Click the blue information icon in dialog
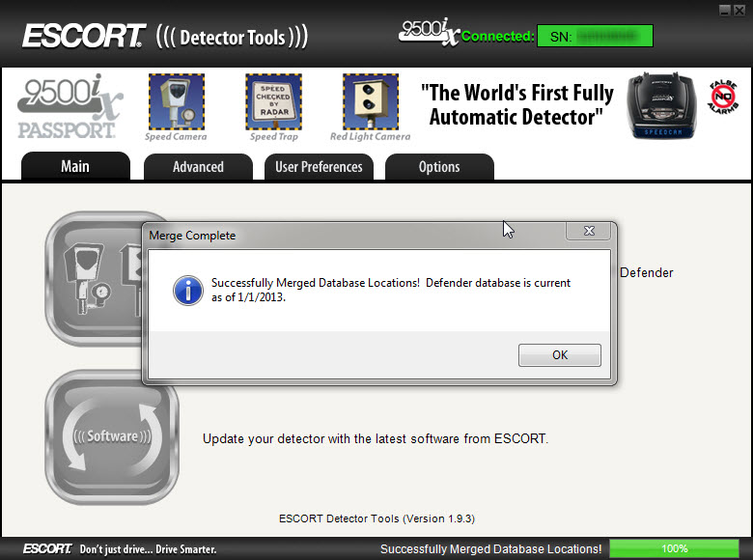Screen dimensions: 753x560 click(187, 290)
